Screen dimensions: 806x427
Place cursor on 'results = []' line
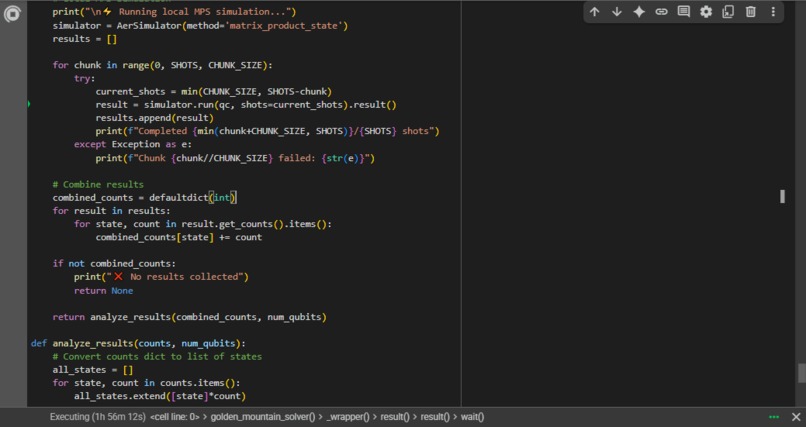click(85, 39)
